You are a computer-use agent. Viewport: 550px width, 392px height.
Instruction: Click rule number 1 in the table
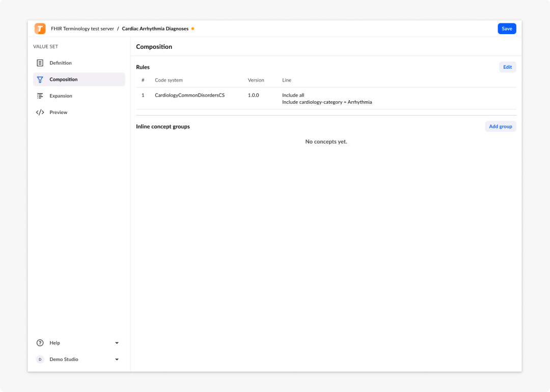143,95
